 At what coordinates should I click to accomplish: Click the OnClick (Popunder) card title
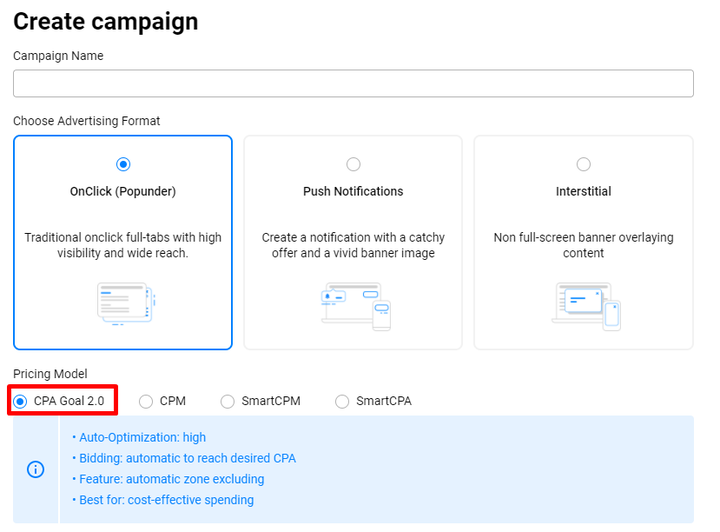tap(123, 191)
